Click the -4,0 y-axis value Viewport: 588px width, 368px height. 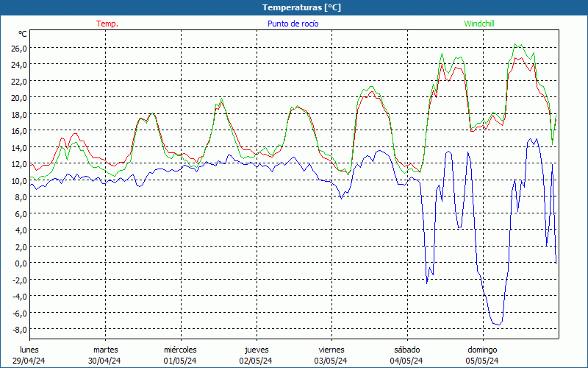pyautogui.click(x=20, y=296)
